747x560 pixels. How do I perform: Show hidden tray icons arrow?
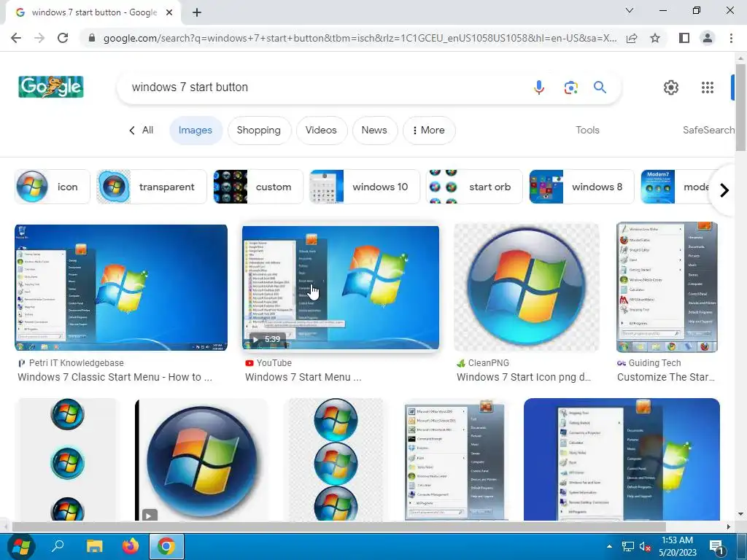tap(609, 546)
